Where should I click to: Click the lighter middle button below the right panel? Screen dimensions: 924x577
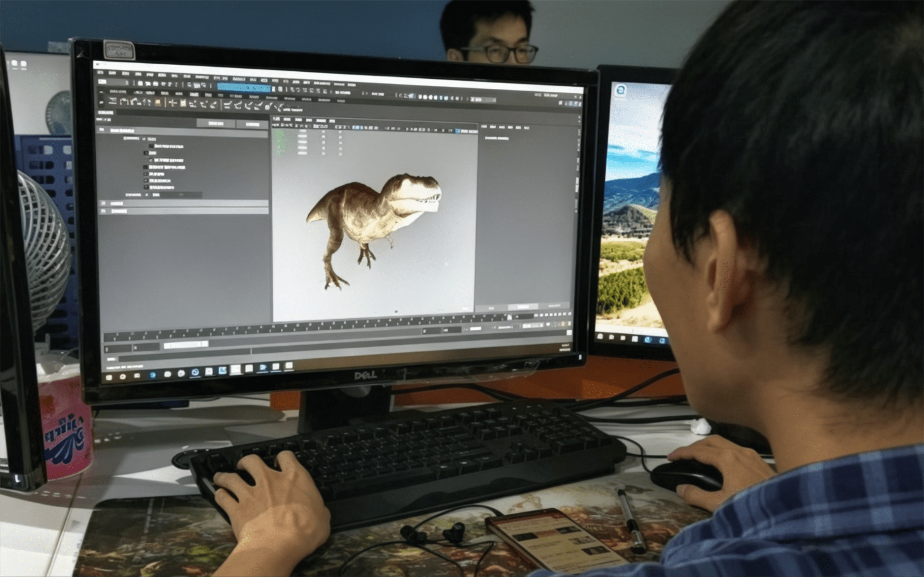(523, 307)
